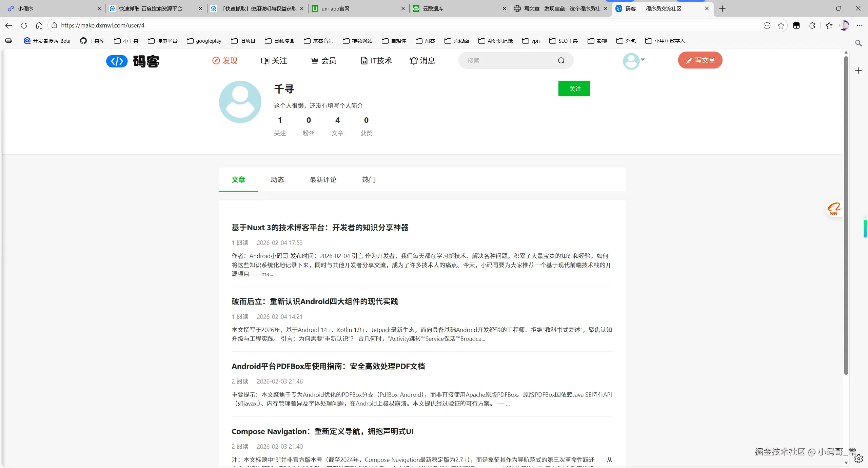Viewport: 868px width, 468px height.
Task: Click the 写文章 button
Action: coord(700,60)
